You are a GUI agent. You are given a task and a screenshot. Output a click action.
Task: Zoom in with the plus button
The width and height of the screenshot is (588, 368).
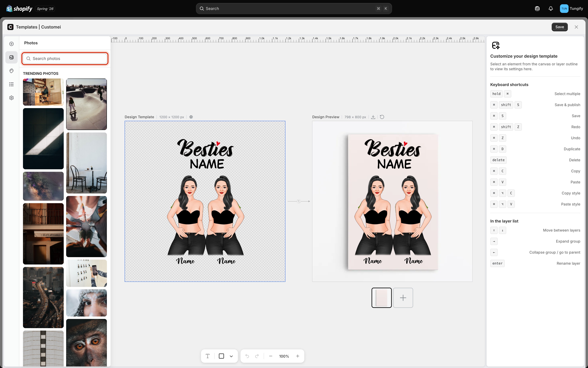pos(298,356)
